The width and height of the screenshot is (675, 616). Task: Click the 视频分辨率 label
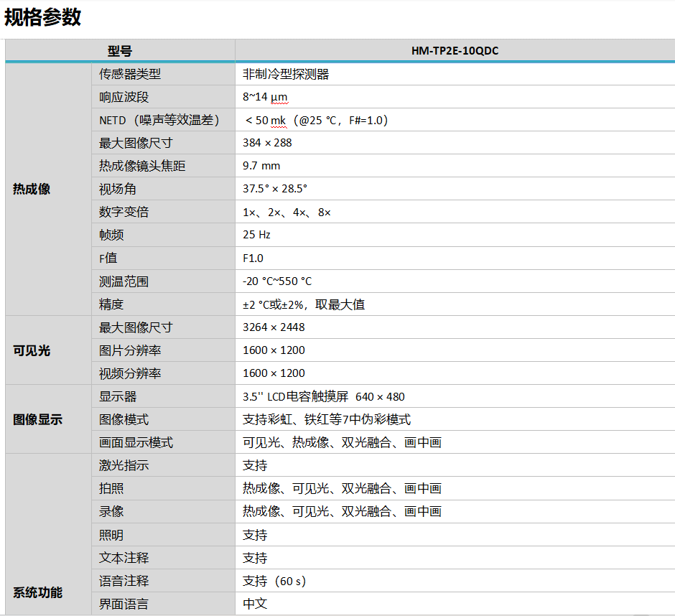point(130,373)
